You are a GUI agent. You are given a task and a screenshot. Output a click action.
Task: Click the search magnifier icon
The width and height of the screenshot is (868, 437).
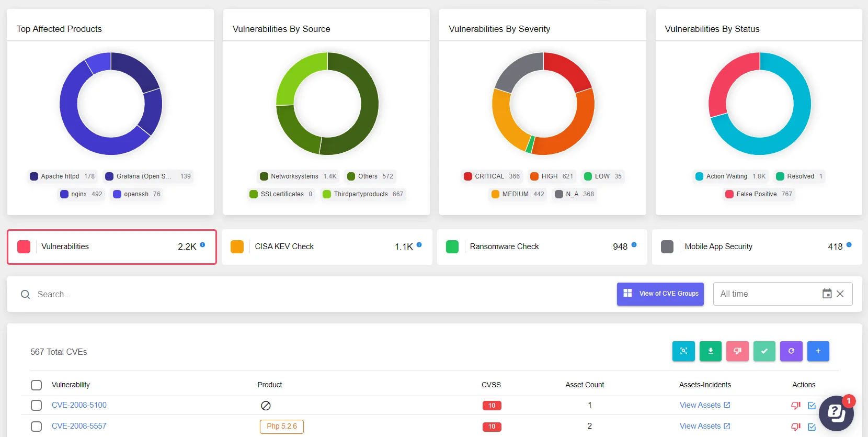(x=25, y=295)
